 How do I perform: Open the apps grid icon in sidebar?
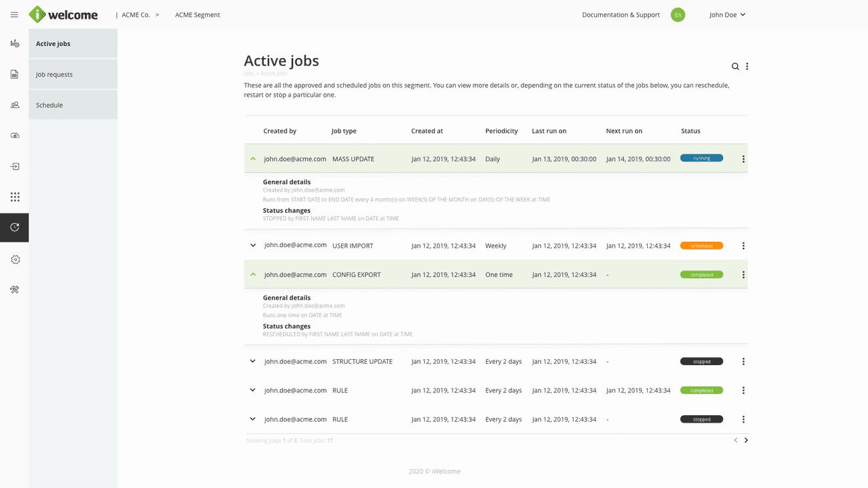click(15, 197)
